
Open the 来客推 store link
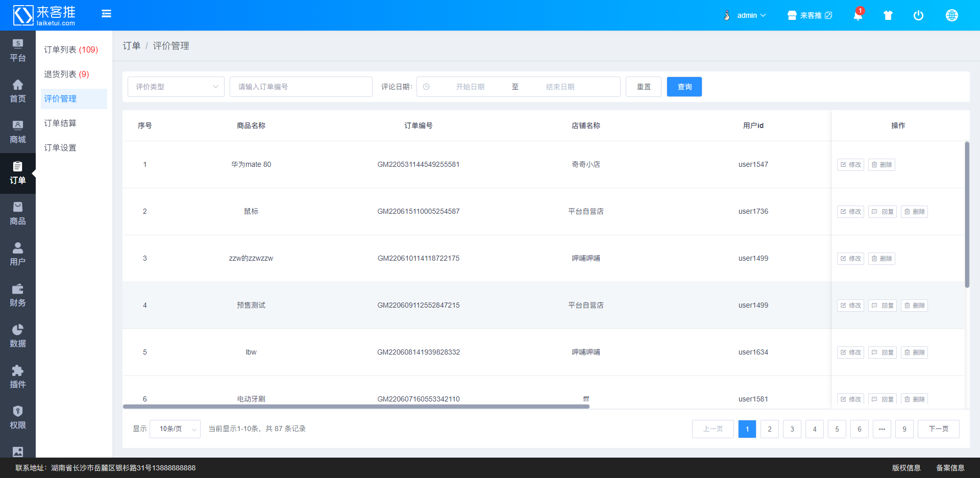(810, 15)
